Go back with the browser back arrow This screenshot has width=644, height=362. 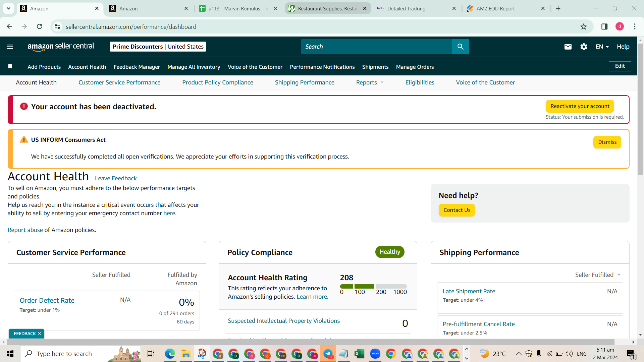click(9, 26)
